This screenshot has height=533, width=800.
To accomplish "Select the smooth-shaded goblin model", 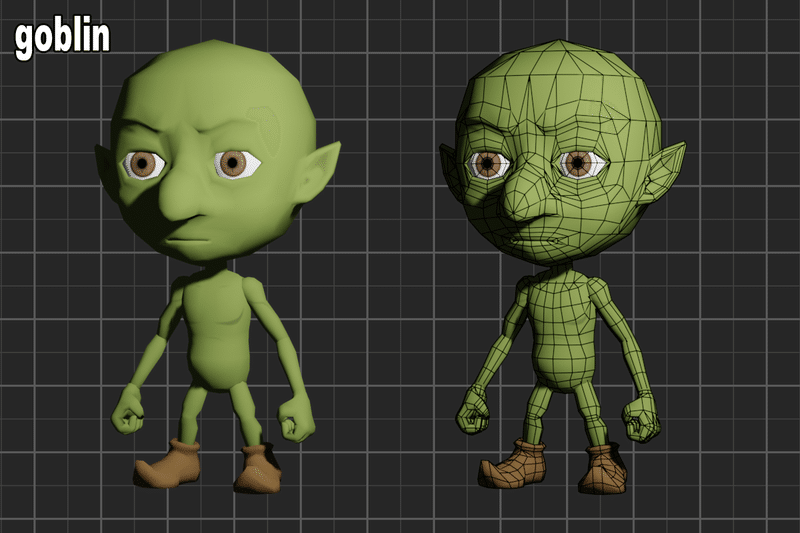I will click(217, 267).
